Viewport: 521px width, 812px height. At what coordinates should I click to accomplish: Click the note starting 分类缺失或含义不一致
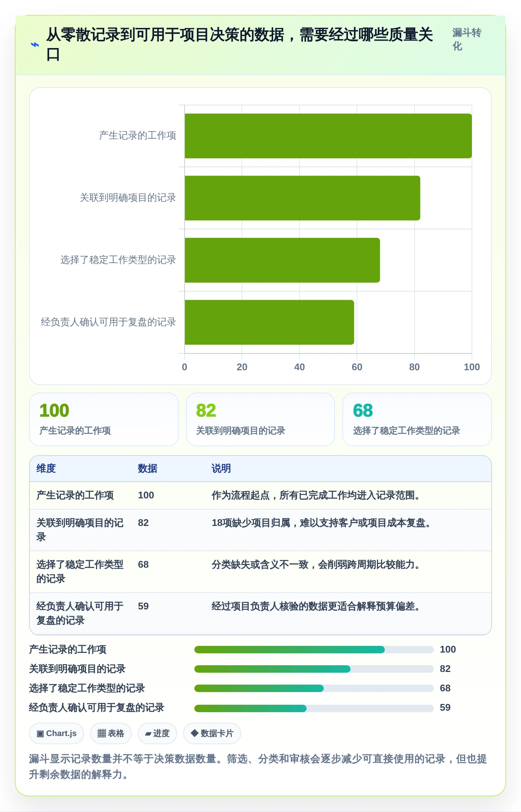pos(316,564)
